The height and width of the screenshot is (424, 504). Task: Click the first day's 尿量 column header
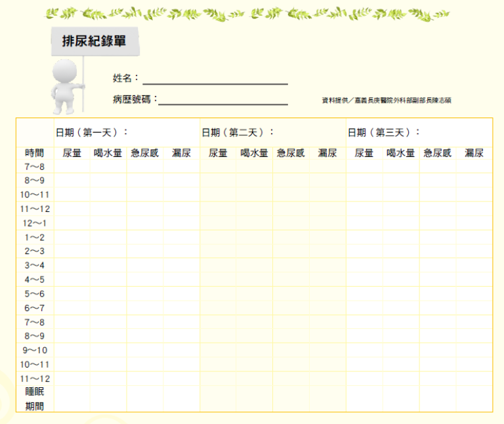click(72, 154)
